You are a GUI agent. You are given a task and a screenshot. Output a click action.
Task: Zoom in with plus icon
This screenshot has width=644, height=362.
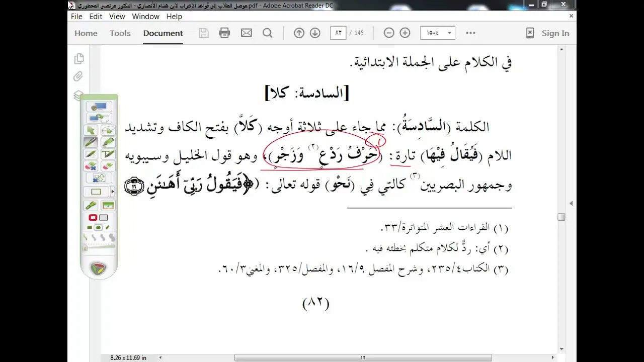[x=405, y=33]
